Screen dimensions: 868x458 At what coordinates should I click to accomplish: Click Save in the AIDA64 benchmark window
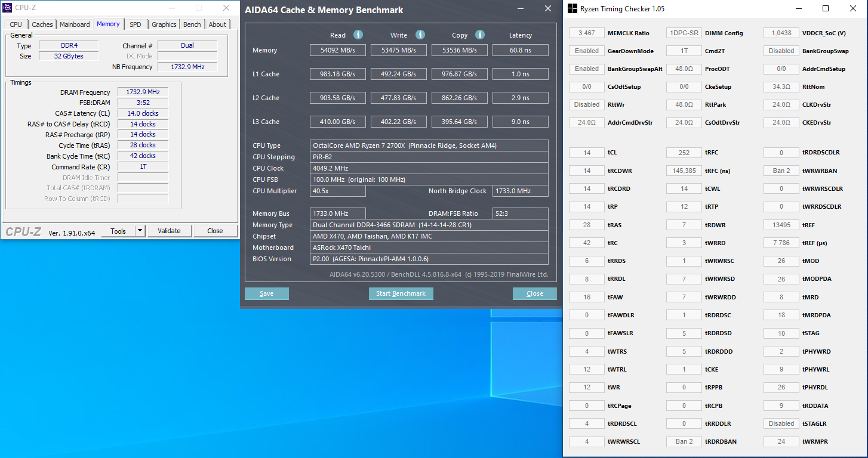pos(267,293)
